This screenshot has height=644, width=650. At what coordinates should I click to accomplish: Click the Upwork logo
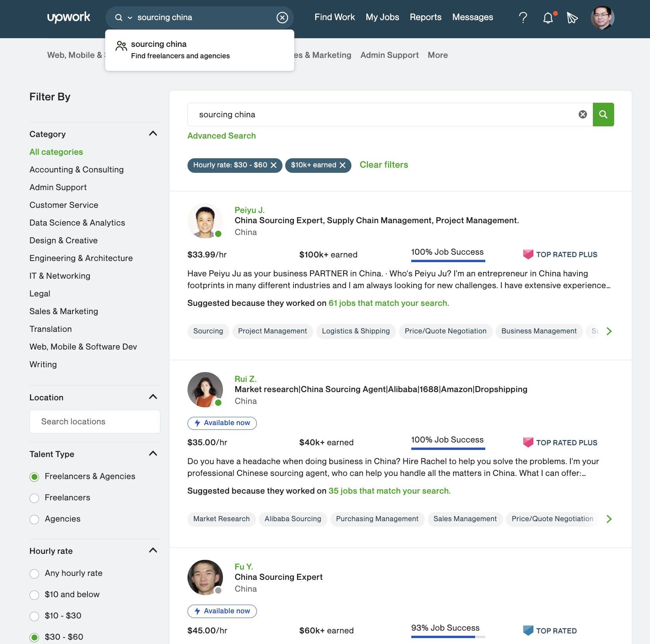pos(69,17)
